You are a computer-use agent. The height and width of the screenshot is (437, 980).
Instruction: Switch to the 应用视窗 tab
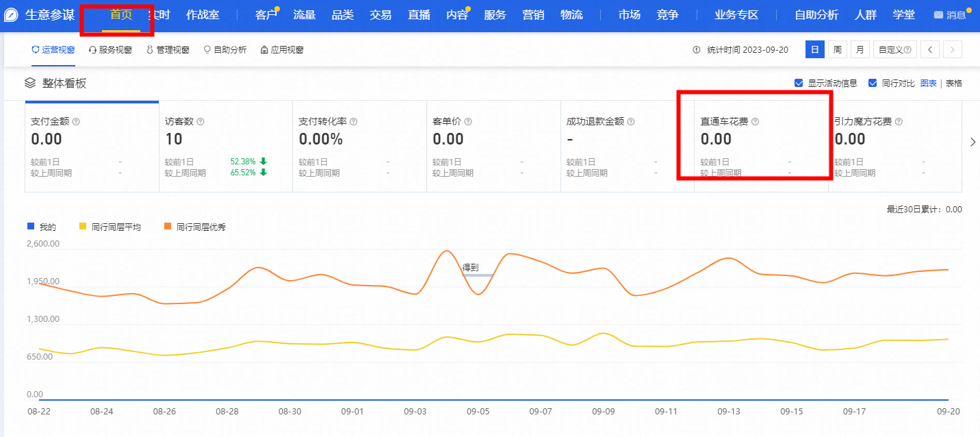coord(282,49)
